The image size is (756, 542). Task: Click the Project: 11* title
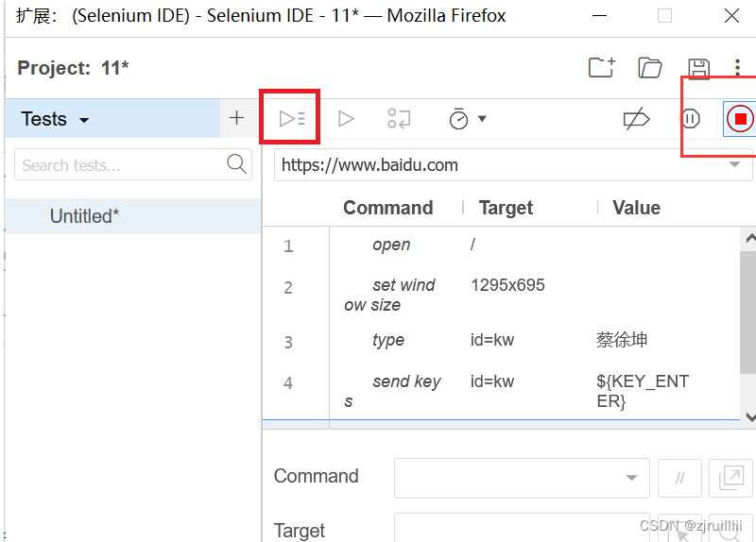73,67
